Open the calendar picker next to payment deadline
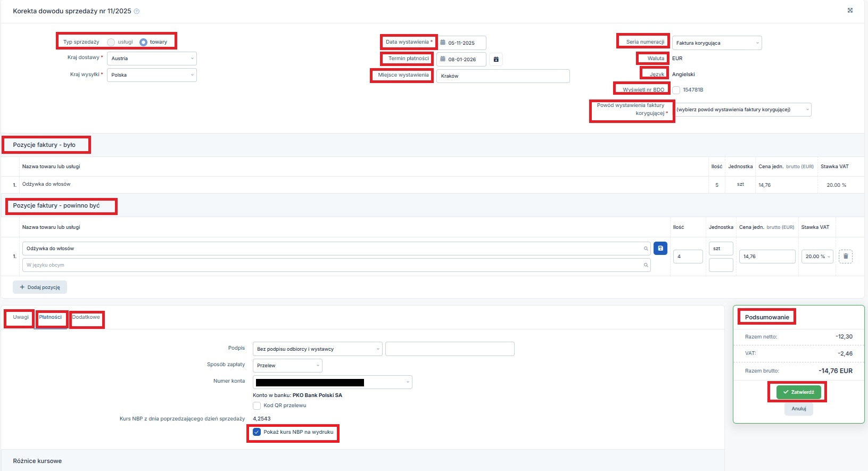Screen dimensions: 868x471 pos(495,59)
